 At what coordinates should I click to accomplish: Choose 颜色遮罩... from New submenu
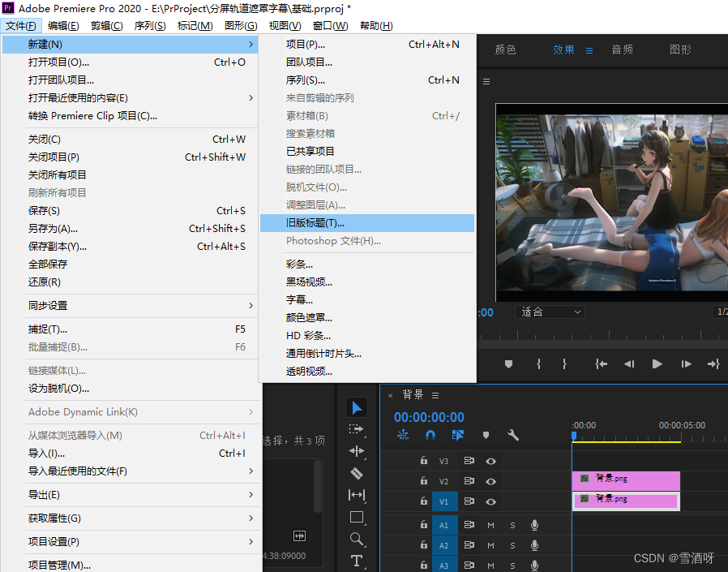coord(367,318)
